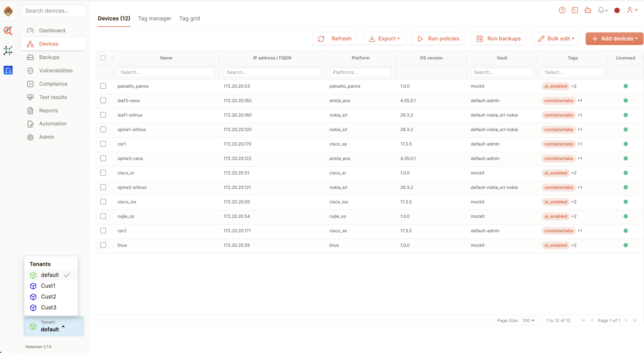Click the ai_enabled tag on cisco_ios row
This screenshot has height=353, width=644.
tap(556, 202)
